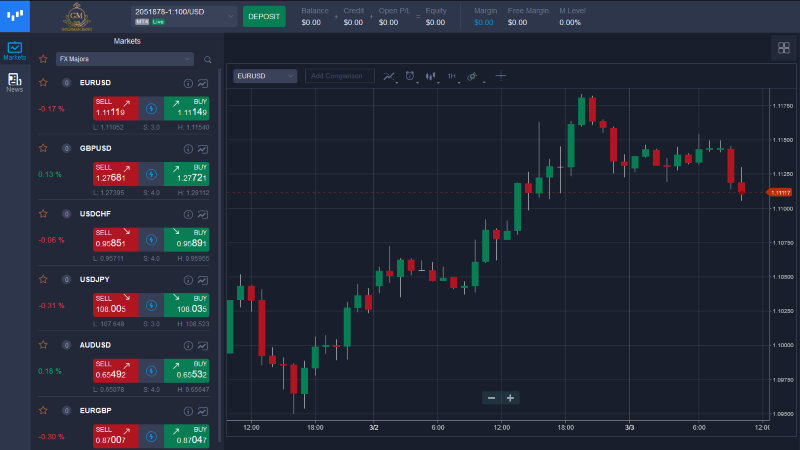Viewport: 800px width, 450px height.
Task: Toggle USDJPY favorite star
Action: click(43, 279)
